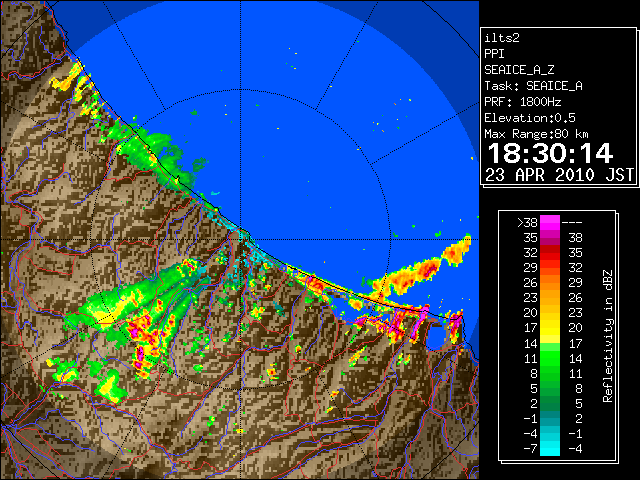The image size is (640, 480).
Task: Click the '23 APR 2010 JST' date
Action: 559,175
